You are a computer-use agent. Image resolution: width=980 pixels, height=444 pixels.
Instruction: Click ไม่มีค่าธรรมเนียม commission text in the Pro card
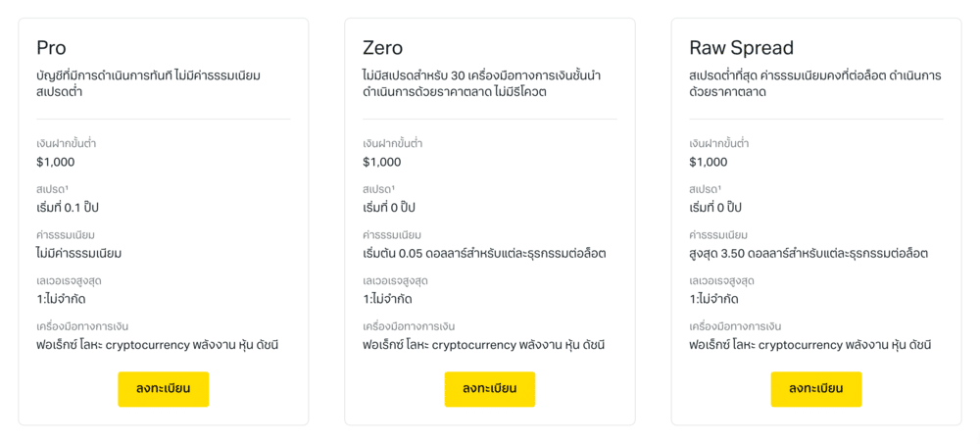click(78, 253)
